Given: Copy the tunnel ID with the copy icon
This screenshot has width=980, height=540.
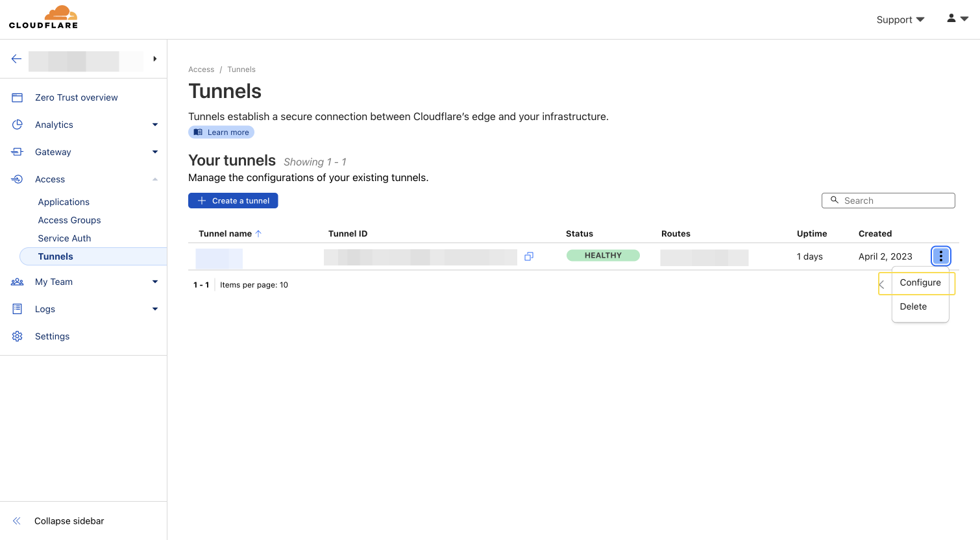Looking at the screenshot, I should pyautogui.click(x=529, y=256).
